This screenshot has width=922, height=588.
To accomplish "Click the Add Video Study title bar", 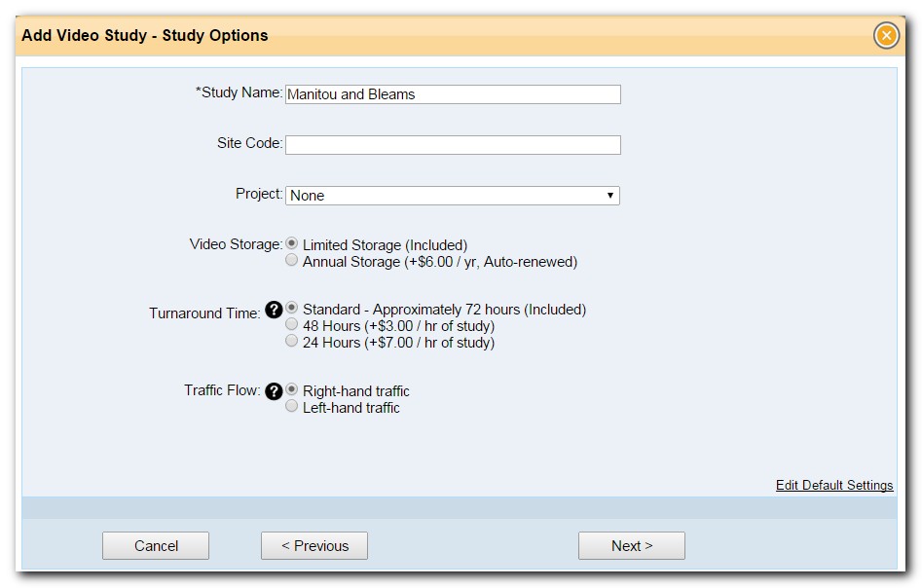I will pos(143,35).
